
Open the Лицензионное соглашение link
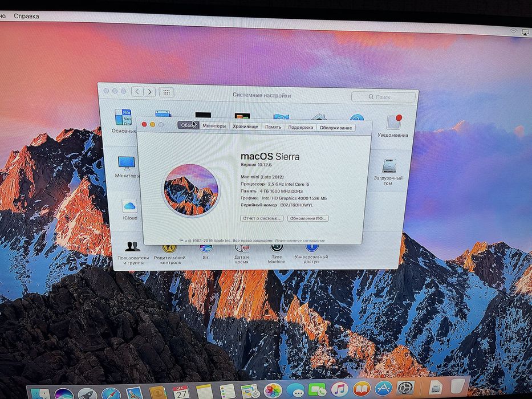click(x=300, y=241)
